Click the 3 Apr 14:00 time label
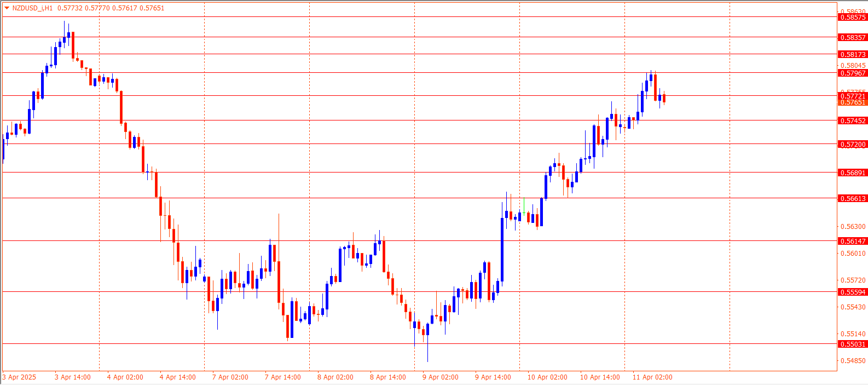 (73, 377)
